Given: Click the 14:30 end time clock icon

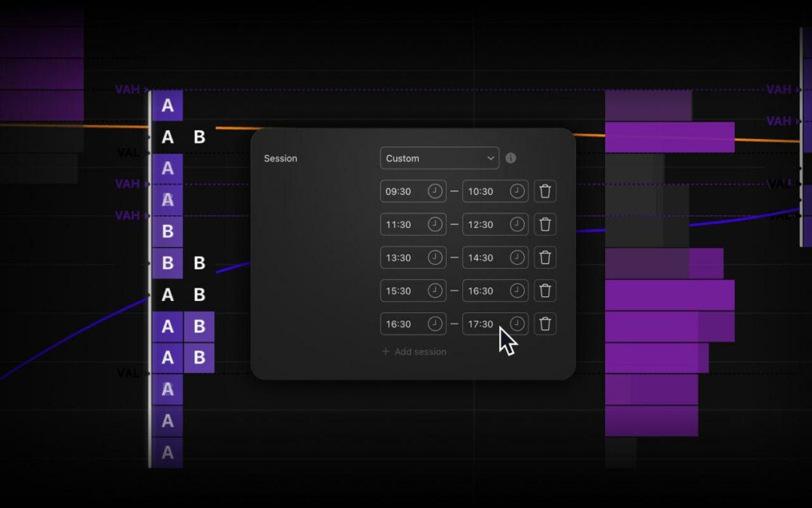Looking at the screenshot, I should (x=517, y=257).
